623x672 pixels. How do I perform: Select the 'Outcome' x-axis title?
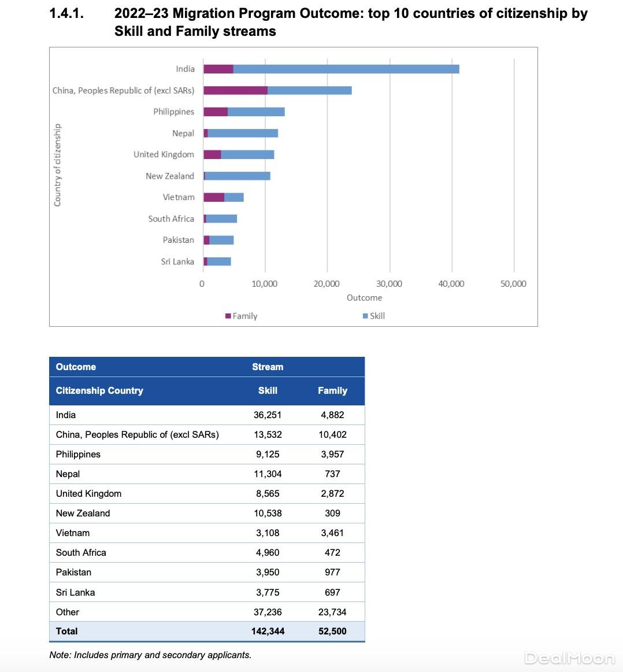364,297
